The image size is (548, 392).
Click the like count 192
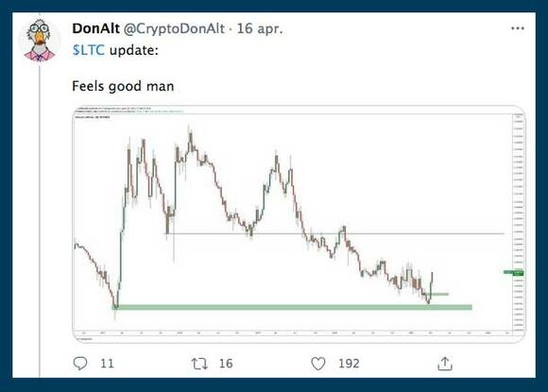point(349,364)
